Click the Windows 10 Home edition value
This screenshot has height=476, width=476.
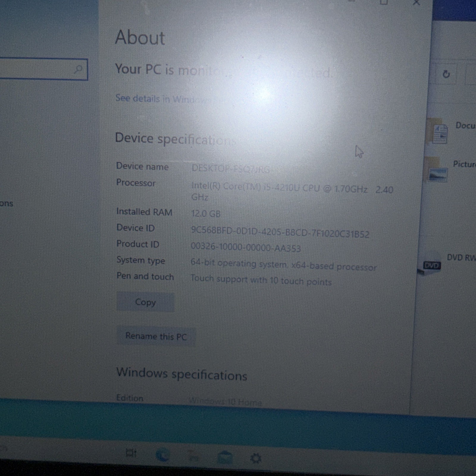(226, 402)
